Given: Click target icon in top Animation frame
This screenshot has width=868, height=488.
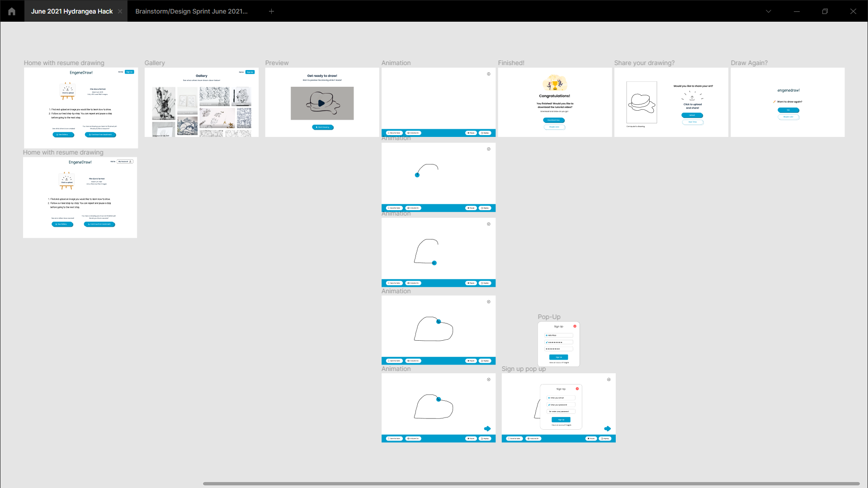Looking at the screenshot, I should [x=489, y=74].
